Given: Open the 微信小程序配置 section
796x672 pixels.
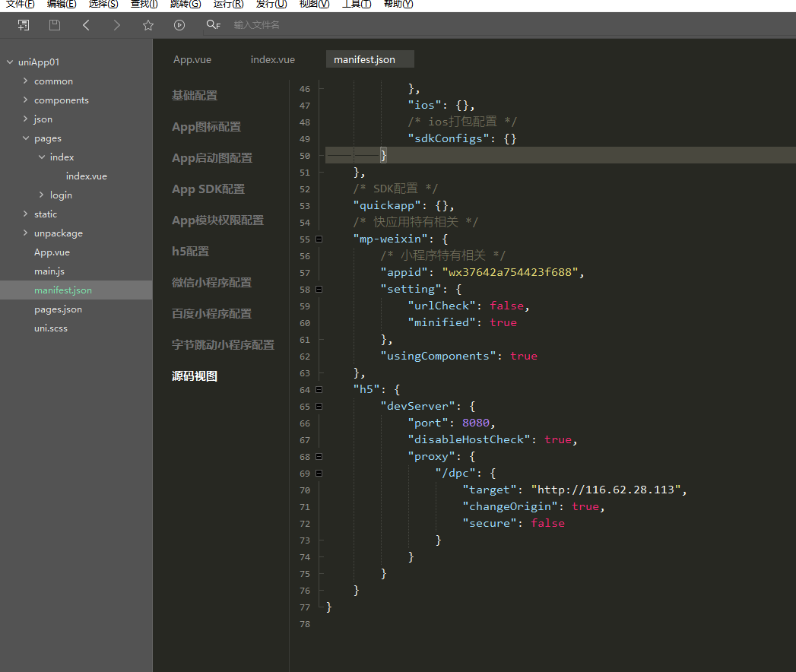Looking at the screenshot, I should (x=211, y=282).
